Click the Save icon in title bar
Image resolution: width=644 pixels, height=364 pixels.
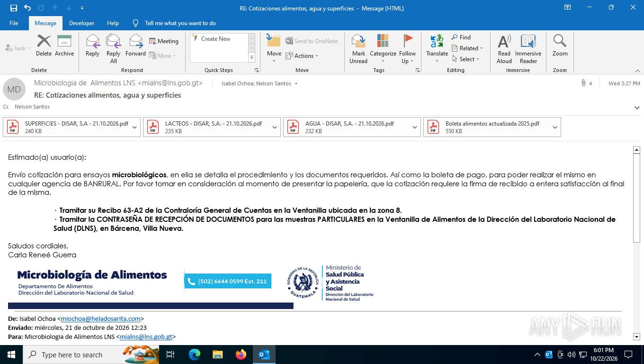14,8
